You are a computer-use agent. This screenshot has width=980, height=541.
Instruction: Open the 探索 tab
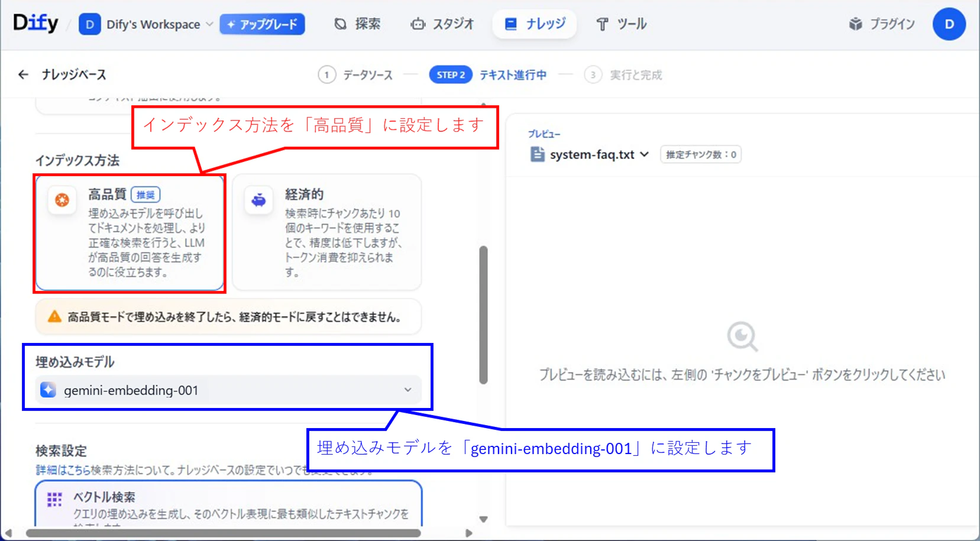pyautogui.click(x=357, y=24)
